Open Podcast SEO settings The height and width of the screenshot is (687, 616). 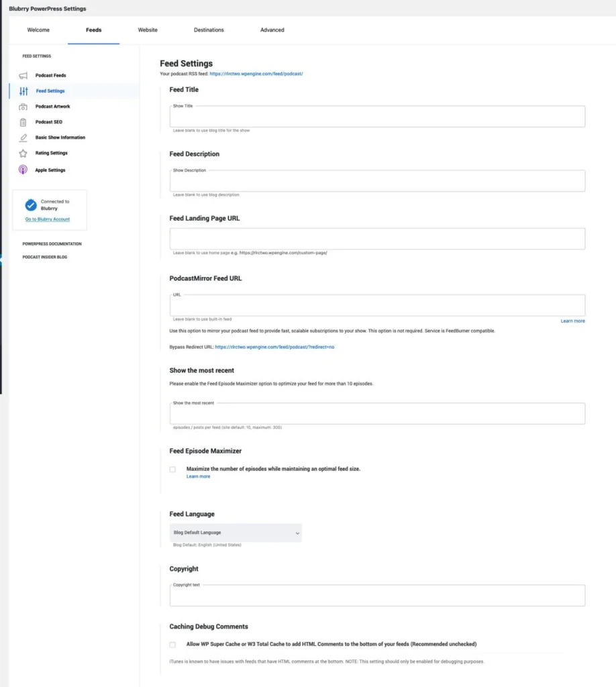pyautogui.click(x=49, y=122)
